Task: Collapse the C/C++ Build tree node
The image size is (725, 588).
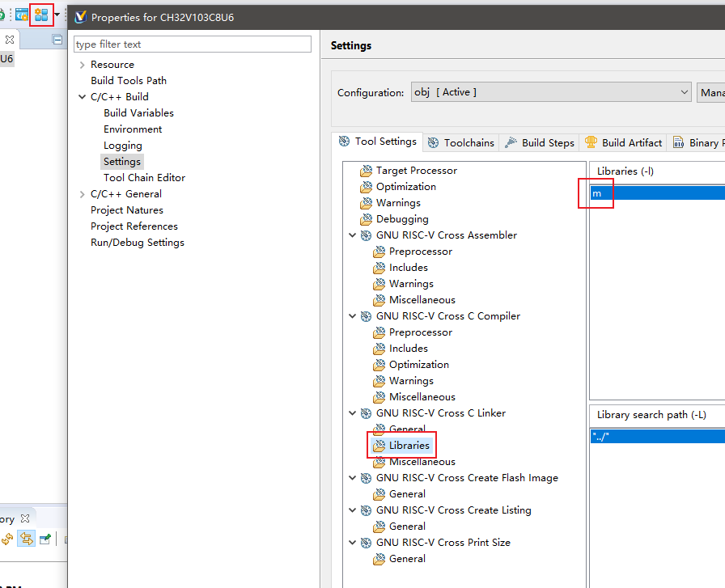Action: click(x=83, y=96)
